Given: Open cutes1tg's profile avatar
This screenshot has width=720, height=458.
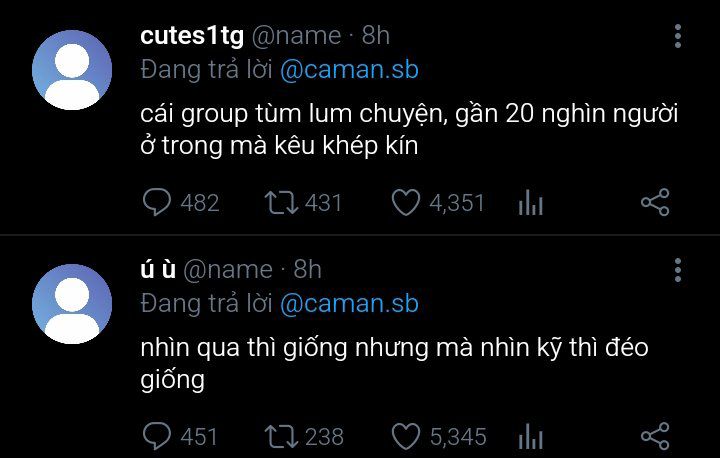Looking at the screenshot, I should pyautogui.click(x=72, y=70).
